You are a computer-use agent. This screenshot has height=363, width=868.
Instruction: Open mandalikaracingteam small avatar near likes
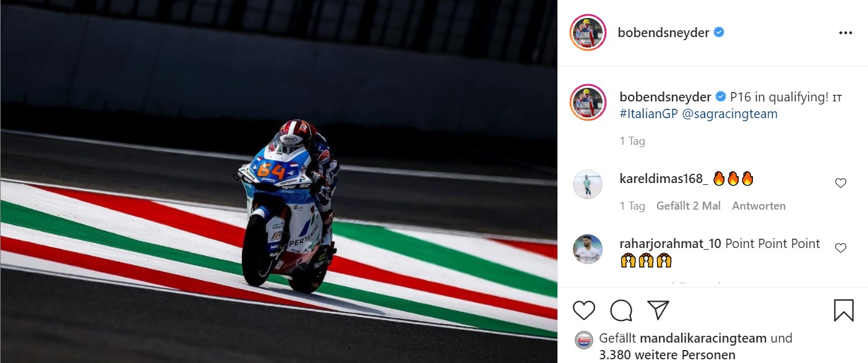583,340
